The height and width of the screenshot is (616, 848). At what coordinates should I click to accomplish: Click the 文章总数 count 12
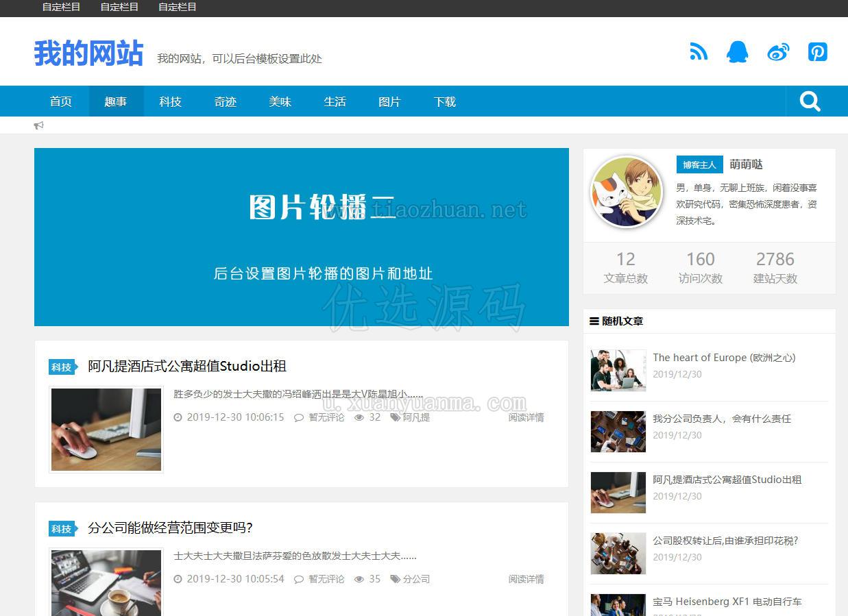pos(625,259)
